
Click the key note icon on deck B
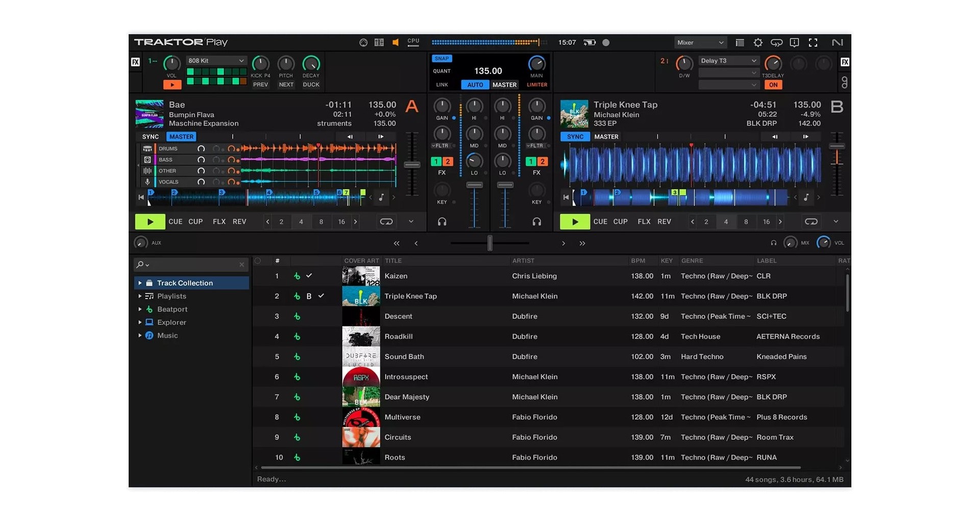pos(806,197)
